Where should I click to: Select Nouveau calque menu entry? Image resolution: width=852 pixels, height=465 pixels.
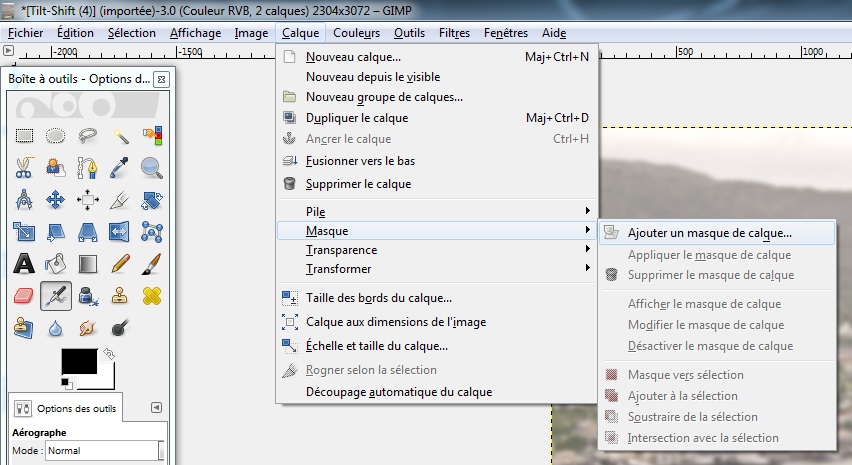point(353,57)
